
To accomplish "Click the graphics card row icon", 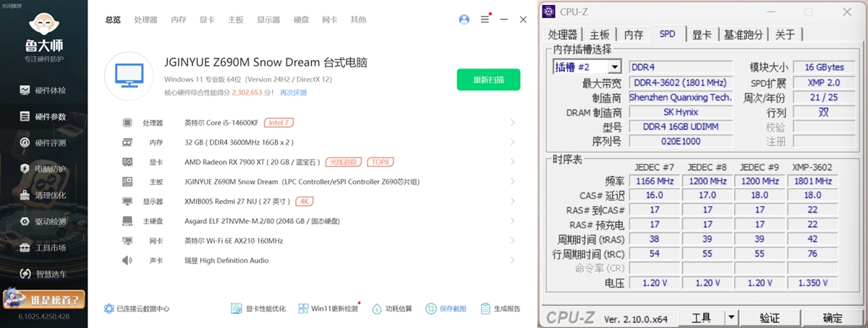I will (x=127, y=162).
